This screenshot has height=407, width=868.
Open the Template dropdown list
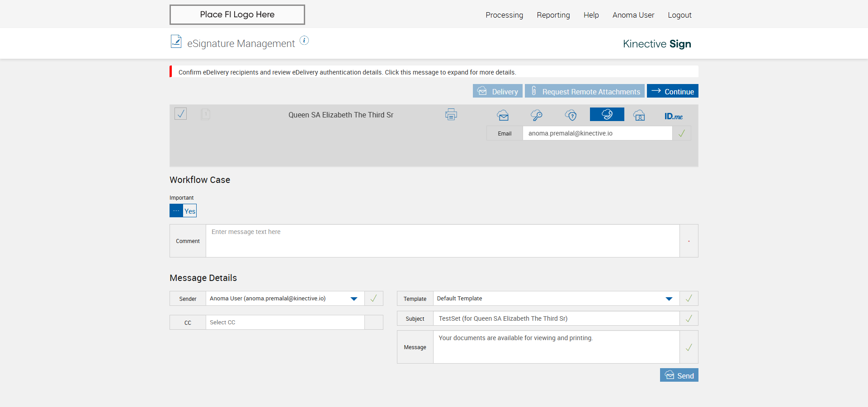click(669, 299)
